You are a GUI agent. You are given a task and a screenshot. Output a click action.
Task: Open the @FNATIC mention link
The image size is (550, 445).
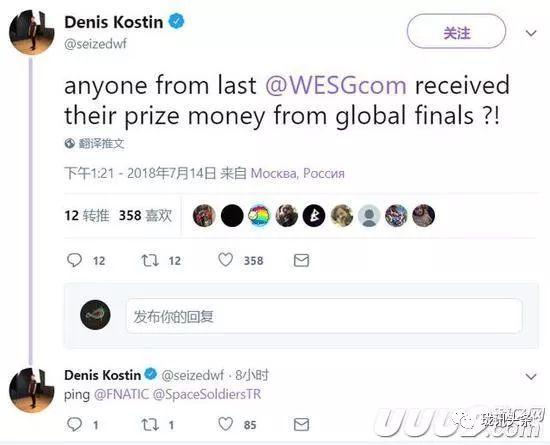(121, 394)
